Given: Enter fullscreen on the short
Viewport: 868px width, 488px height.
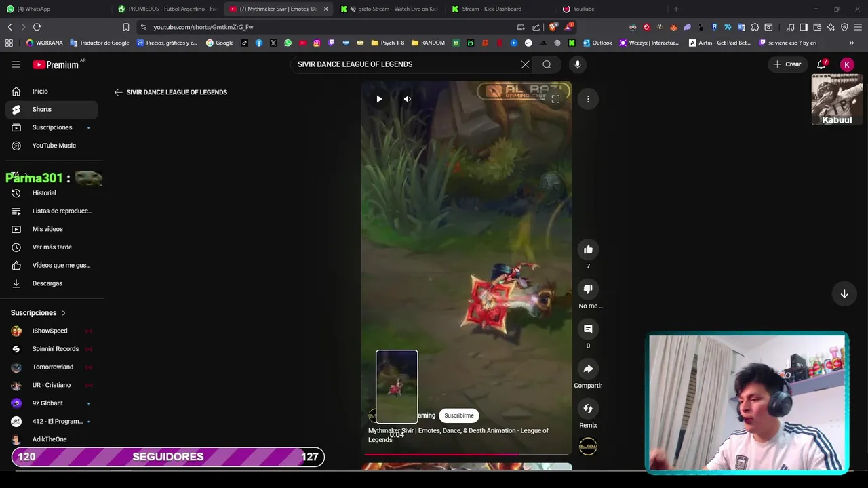Looking at the screenshot, I should pyautogui.click(x=555, y=99).
